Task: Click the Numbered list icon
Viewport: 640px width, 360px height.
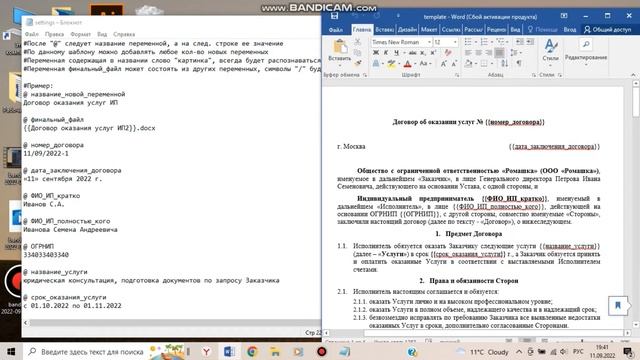Action: tap(484, 42)
